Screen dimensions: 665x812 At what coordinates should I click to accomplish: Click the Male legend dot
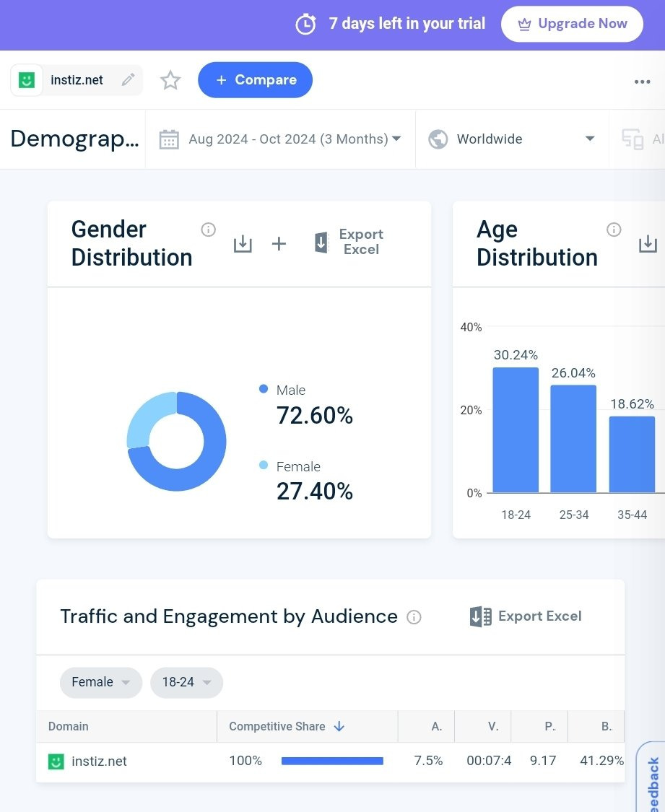click(x=263, y=389)
